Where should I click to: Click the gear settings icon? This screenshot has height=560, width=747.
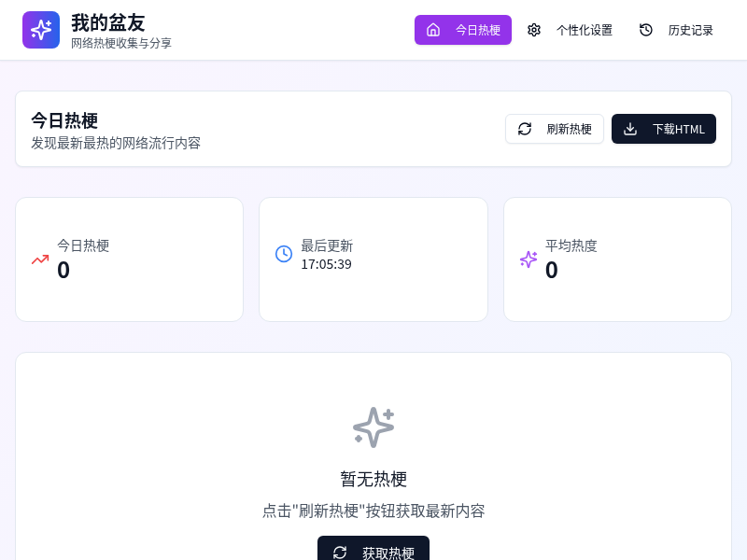(x=534, y=30)
